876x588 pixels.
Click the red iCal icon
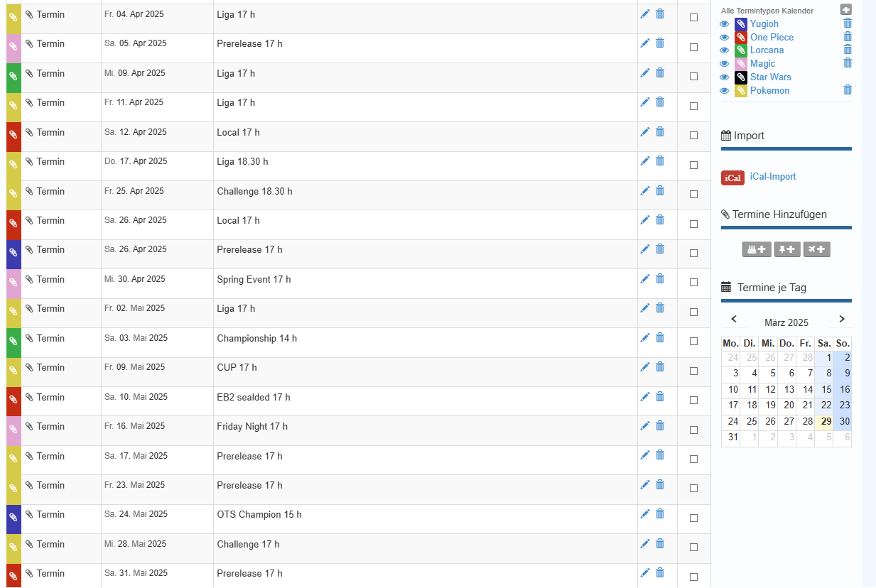pos(732,178)
